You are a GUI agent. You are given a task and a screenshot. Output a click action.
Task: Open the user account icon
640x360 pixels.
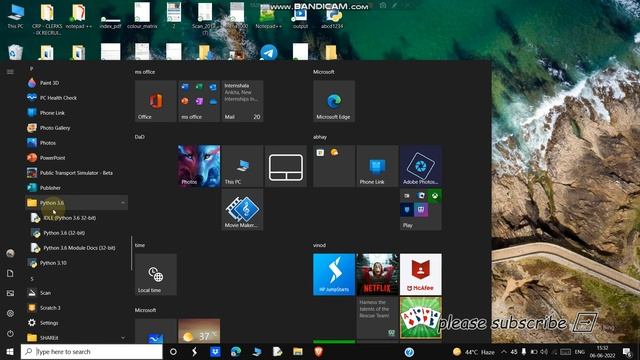[x=10, y=253]
